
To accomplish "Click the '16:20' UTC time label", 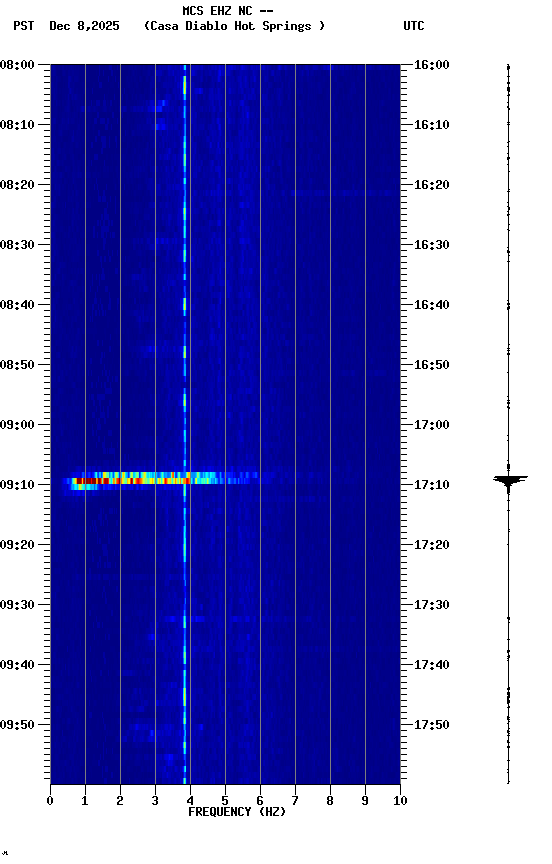I will pos(432,185).
